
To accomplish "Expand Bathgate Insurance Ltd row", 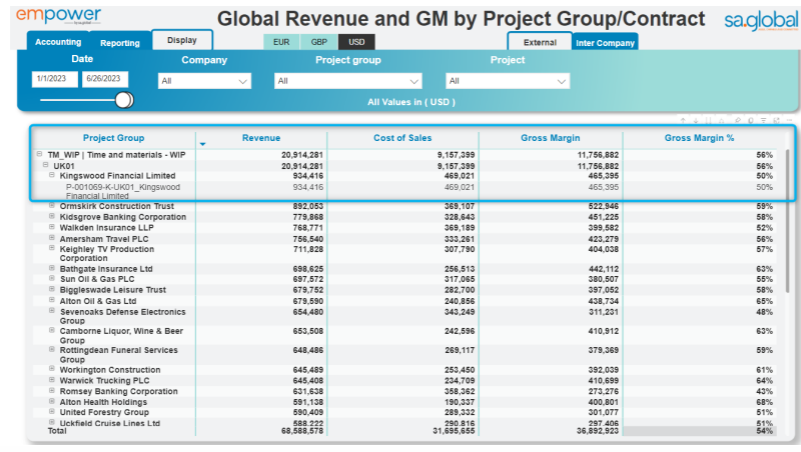I will point(52,268).
